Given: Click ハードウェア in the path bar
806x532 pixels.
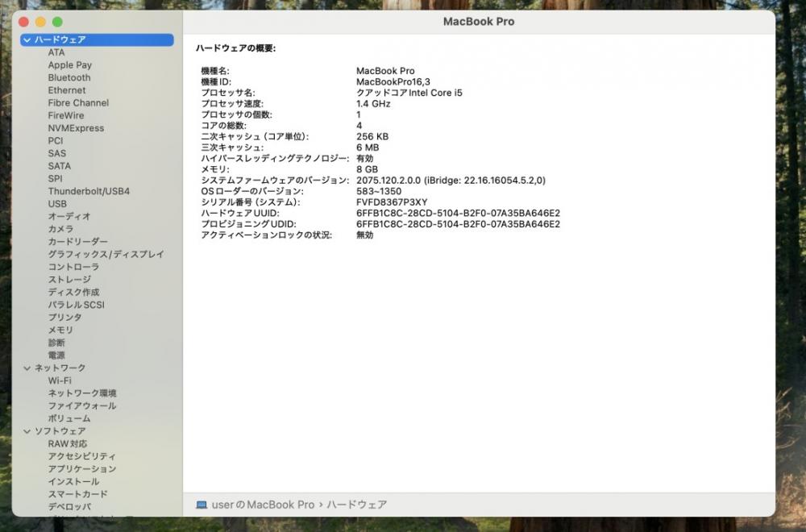Looking at the screenshot, I should tap(357, 505).
